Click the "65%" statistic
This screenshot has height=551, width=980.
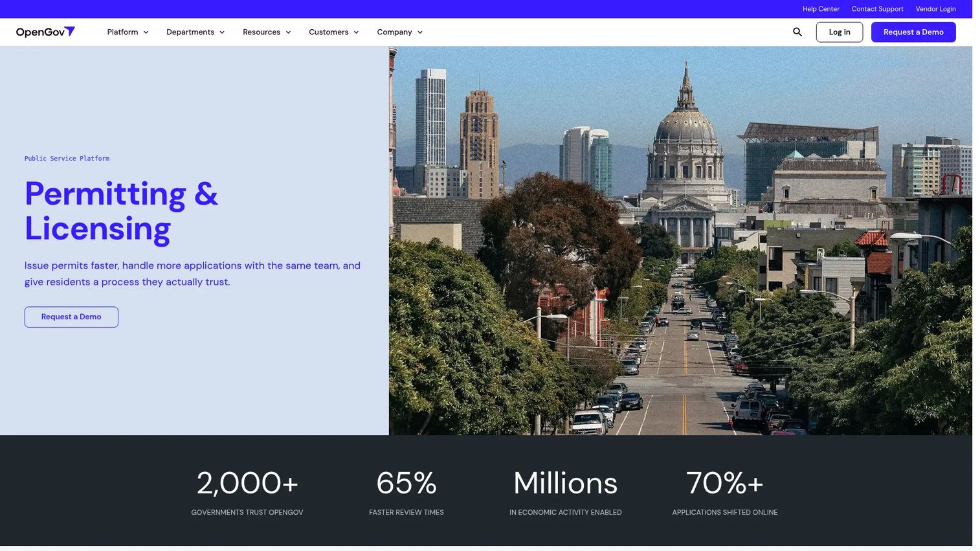click(406, 483)
